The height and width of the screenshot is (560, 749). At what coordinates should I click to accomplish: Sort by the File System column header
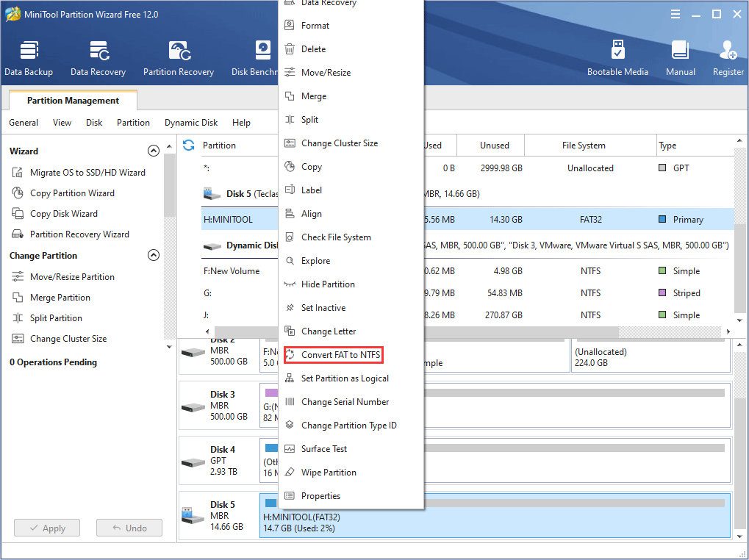[590, 145]
